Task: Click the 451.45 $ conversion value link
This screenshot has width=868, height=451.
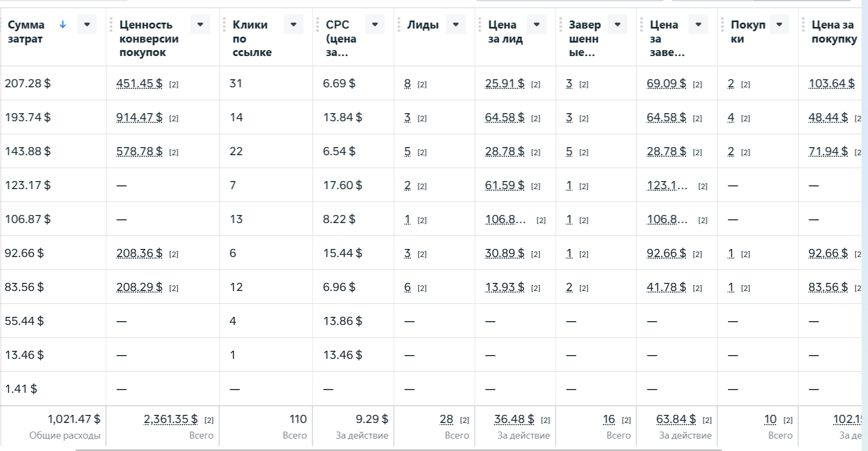Action: click(x=139, y=84)
